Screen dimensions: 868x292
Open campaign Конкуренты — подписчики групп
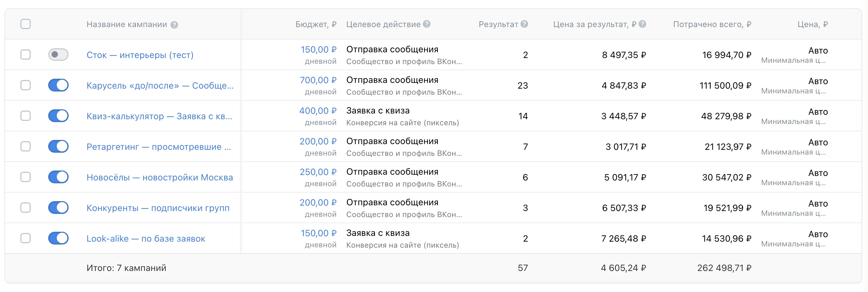[158, 208]
